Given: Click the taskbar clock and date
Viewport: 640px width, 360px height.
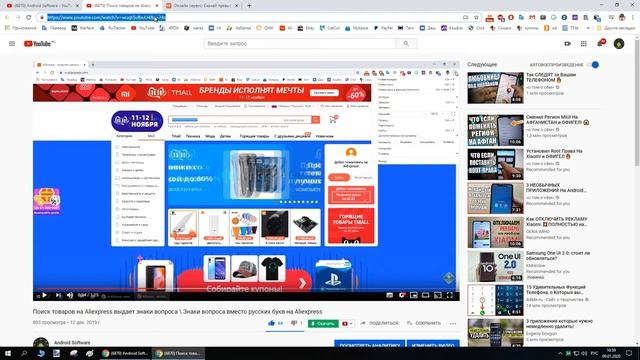Looking at the screenshot, I should point(611,353).
